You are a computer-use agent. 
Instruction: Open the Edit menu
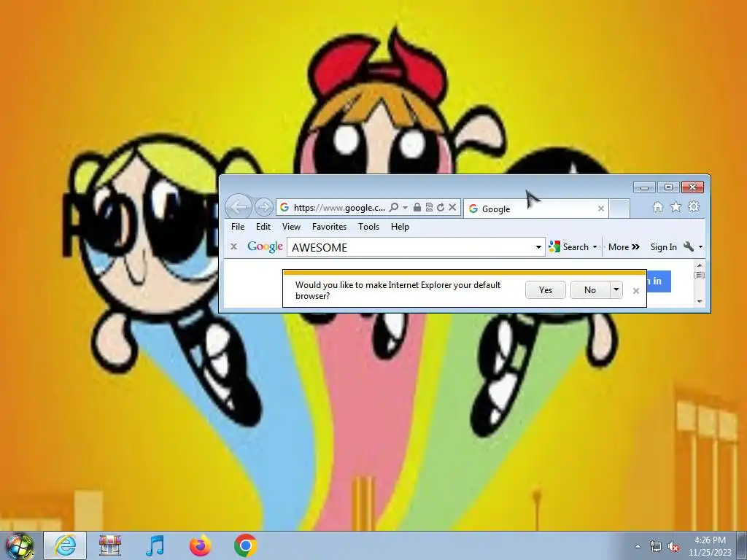point(263,227)
